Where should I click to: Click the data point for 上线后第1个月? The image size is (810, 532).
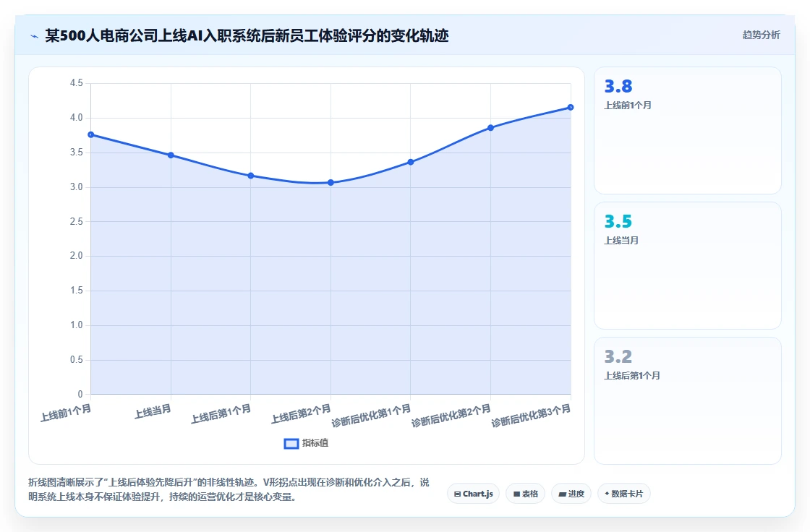pos(250,176)
